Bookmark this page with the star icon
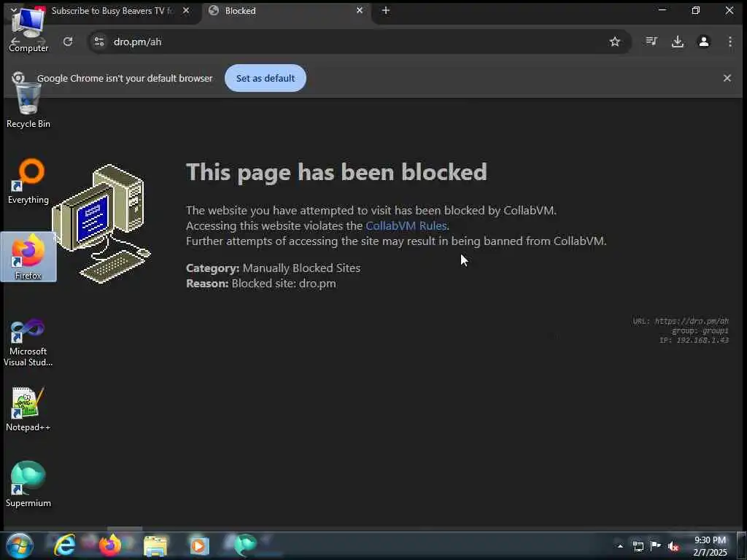 pyautogui.click(x=614, y=42)
